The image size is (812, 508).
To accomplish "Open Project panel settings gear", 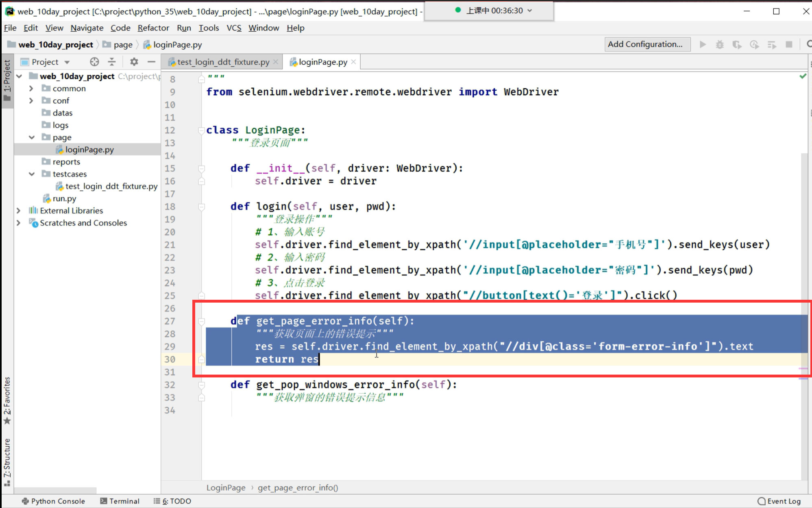I will click(x=134, y=62).
